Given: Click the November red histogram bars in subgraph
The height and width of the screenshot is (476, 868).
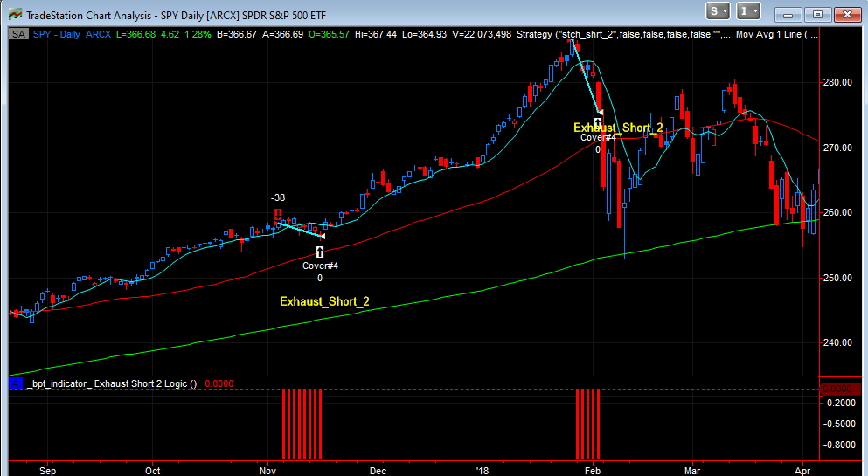Looking at the screenshot, I should point(296,424).
